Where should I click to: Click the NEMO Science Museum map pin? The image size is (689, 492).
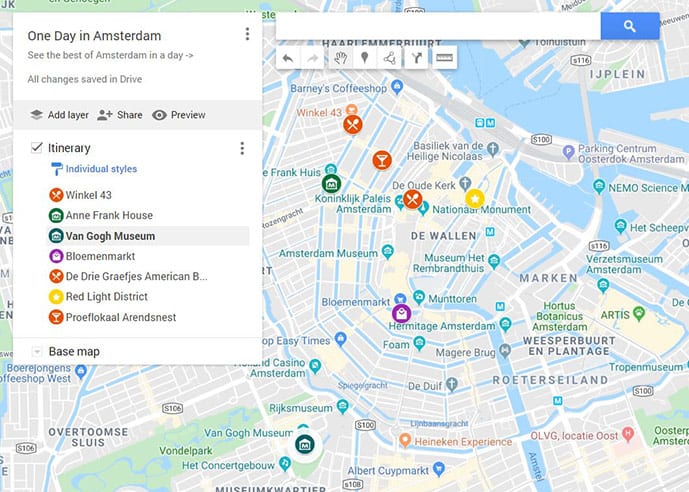598,186
